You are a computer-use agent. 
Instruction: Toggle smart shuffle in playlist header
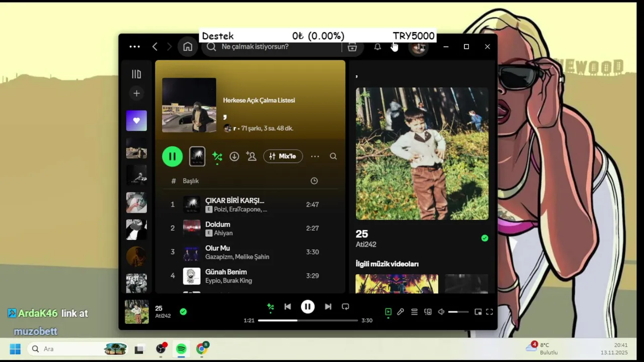(x=217, y=157)
